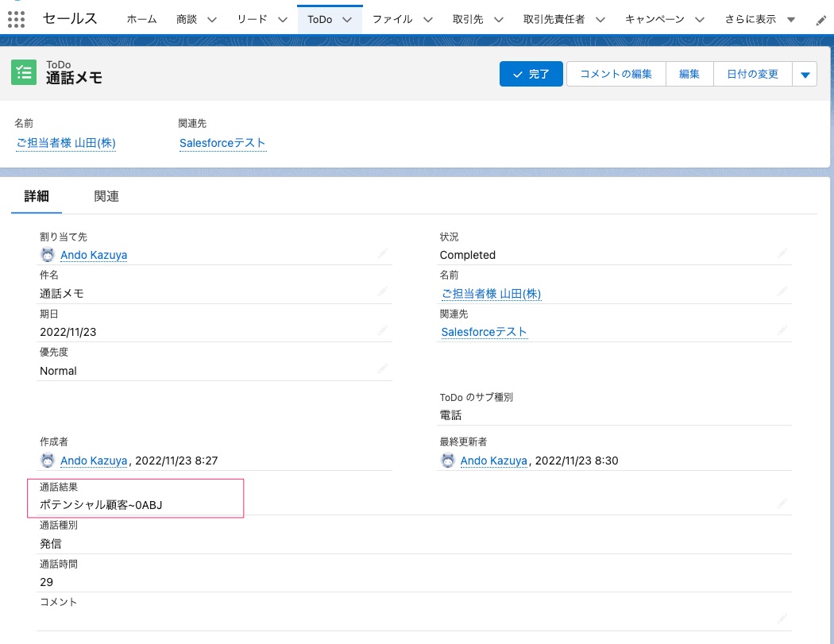Expand the リード navigation dropdown chevron

pyautogui.click(x=283, y=20)
